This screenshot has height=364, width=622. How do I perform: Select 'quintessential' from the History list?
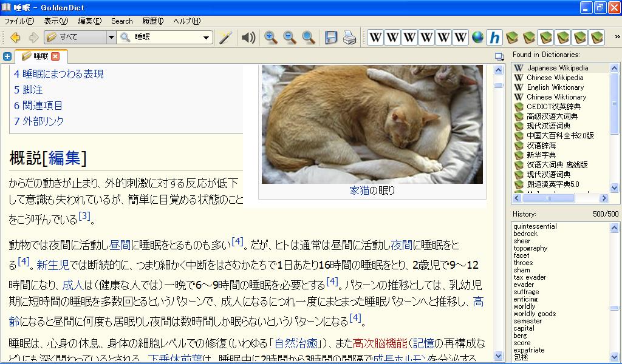(x=535, y=226)
